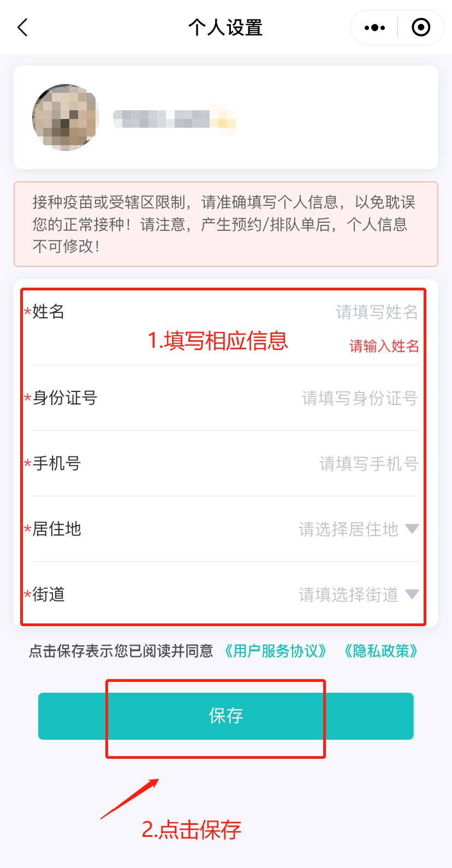Tap the 姓名 field label
Screen dimensions: 452x868
48,312
